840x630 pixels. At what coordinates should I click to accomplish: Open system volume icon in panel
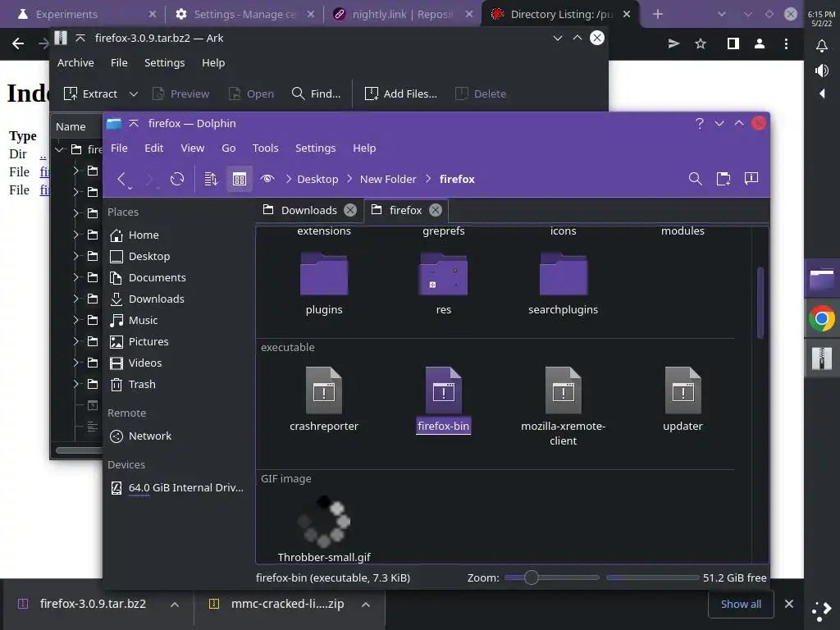[822, 71]
